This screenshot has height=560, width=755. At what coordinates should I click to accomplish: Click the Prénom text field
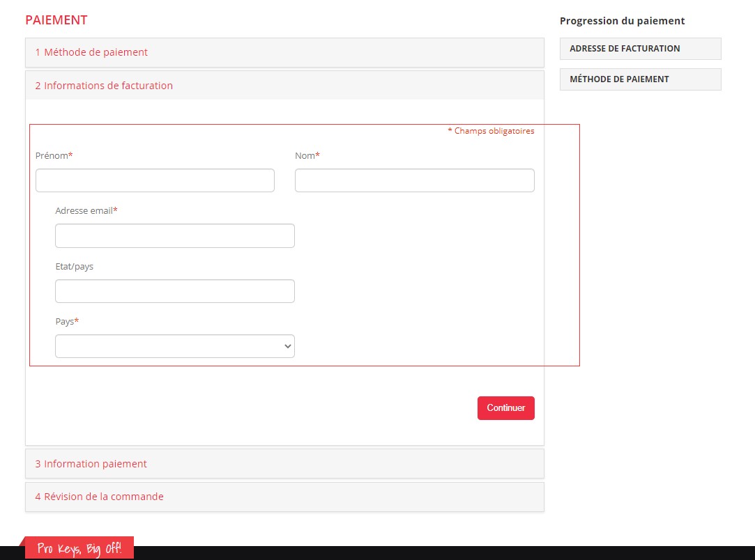pyautogui.click(x=155, y=180)
